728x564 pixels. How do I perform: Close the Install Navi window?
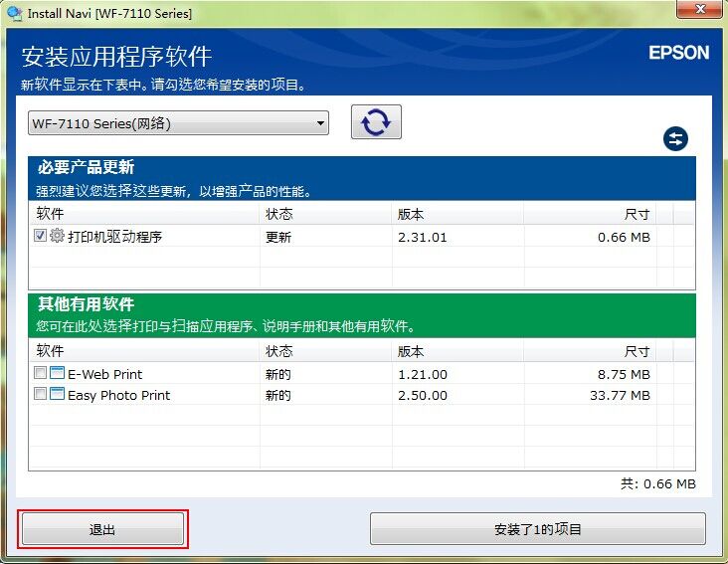click(x=700, y=9)
